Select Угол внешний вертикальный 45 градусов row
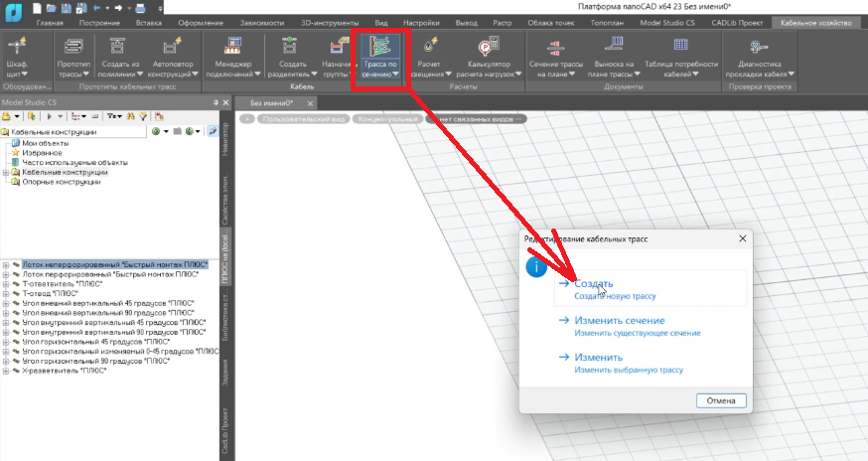 click(108, 303)
